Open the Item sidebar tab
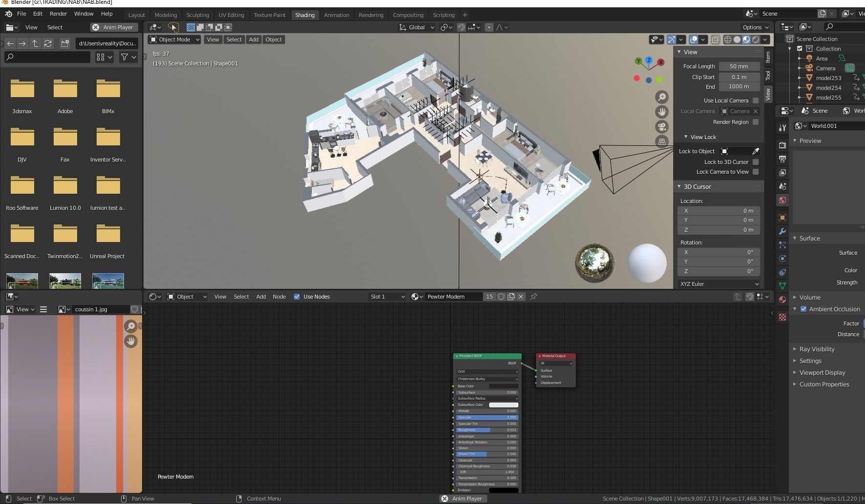Image resolution: width=865 pixels, height=504 pixels. coord(768,57)
